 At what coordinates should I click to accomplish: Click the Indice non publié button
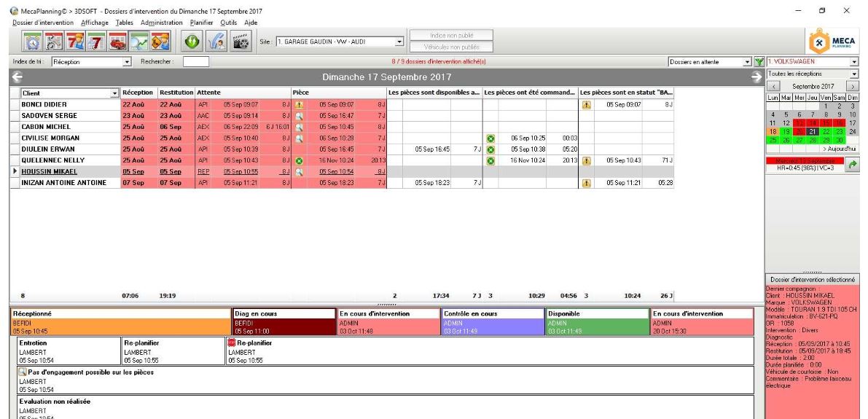pyautogui.click(x=453, y=35)
